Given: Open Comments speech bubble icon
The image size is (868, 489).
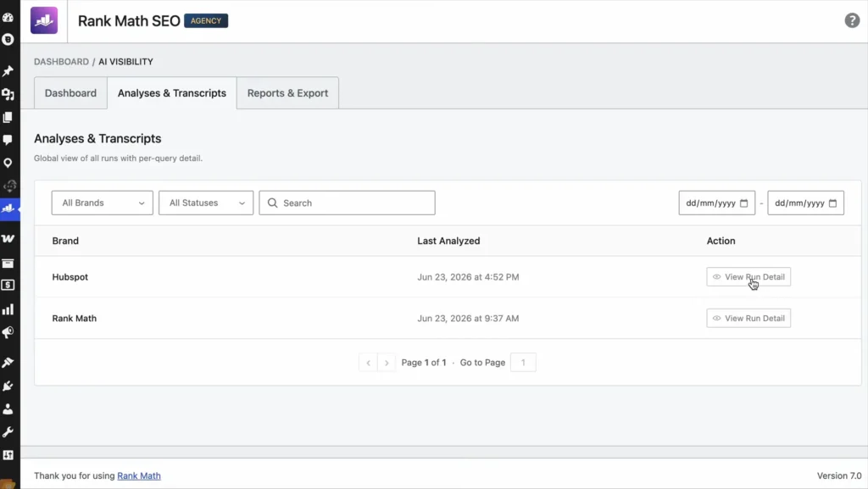Looking at the screenshot, I should [x=8, y=140].
